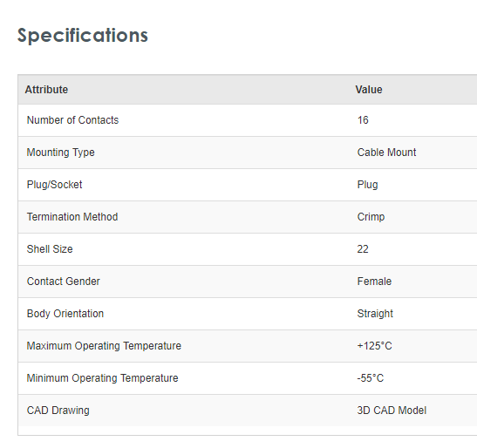Open the 3D CAD Model link
477x448 pixels.
[x=392, y=411]
